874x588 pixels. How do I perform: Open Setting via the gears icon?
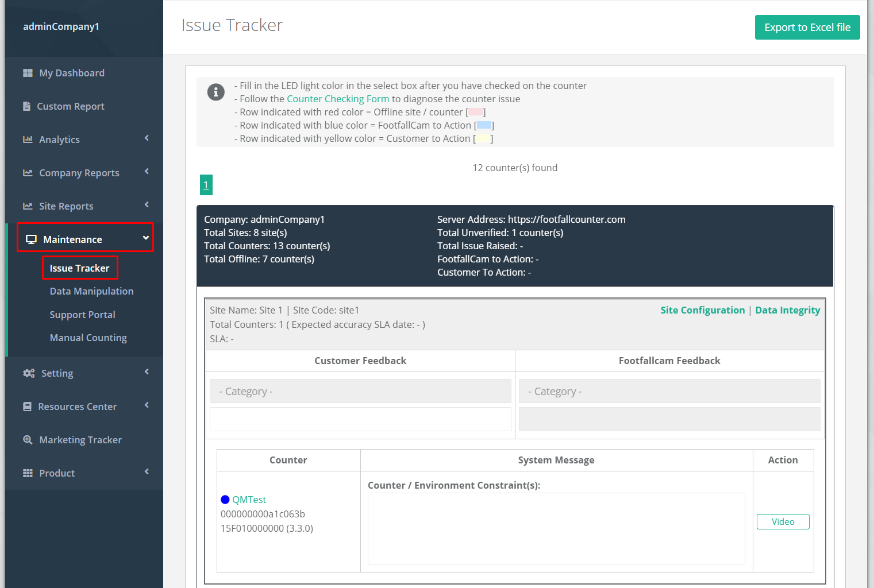[x=28, y=373]
